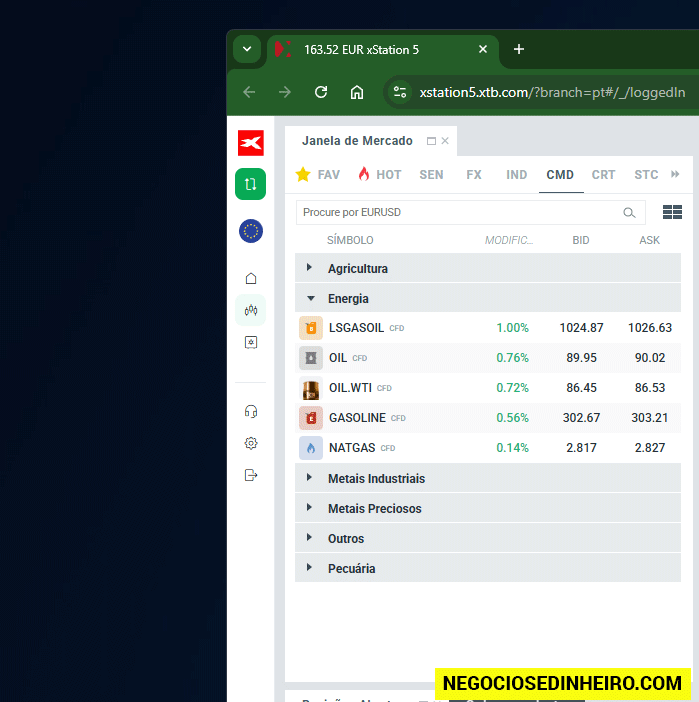699x702 pixels.
Task: Click the browser home button
Action: tap(357, 92)
